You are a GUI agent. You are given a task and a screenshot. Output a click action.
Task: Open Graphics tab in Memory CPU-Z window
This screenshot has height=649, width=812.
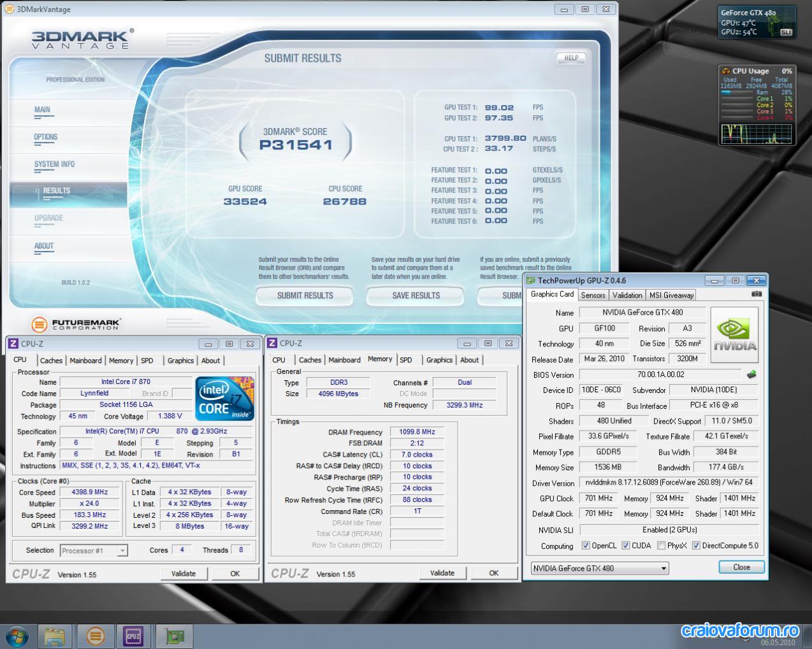[x=439, y=360]
